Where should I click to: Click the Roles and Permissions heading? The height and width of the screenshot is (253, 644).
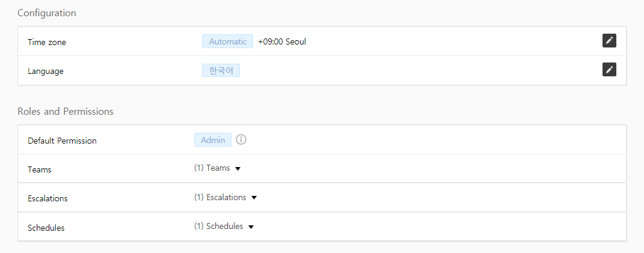click(66, 111)
